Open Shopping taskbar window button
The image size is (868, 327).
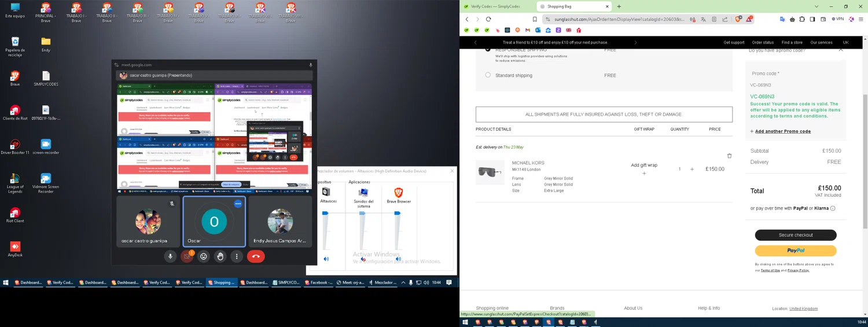[x=222, y=282]
